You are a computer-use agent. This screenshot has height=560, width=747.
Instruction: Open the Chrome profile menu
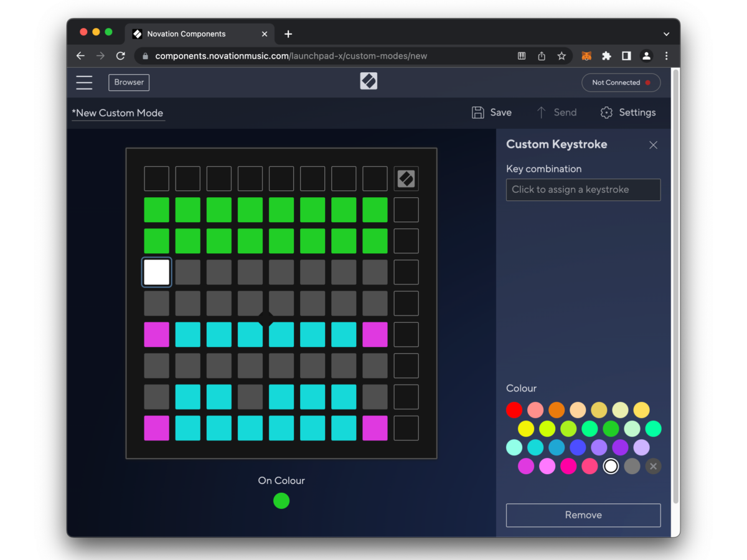(646, 56)
